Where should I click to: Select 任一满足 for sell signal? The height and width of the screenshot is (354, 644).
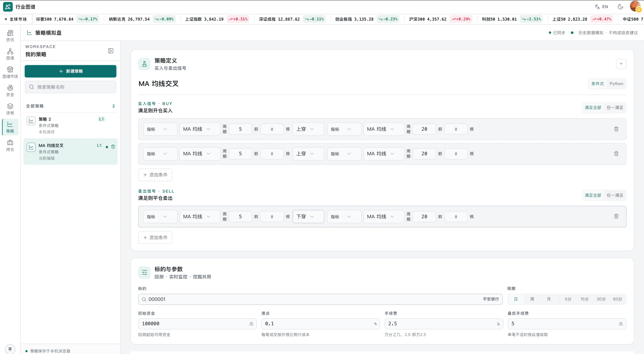[615, 195]
